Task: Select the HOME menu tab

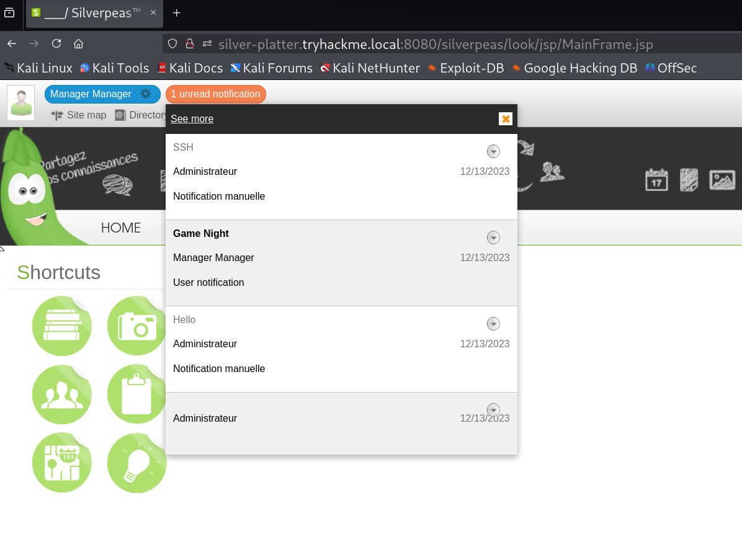Action: [120, 228]
